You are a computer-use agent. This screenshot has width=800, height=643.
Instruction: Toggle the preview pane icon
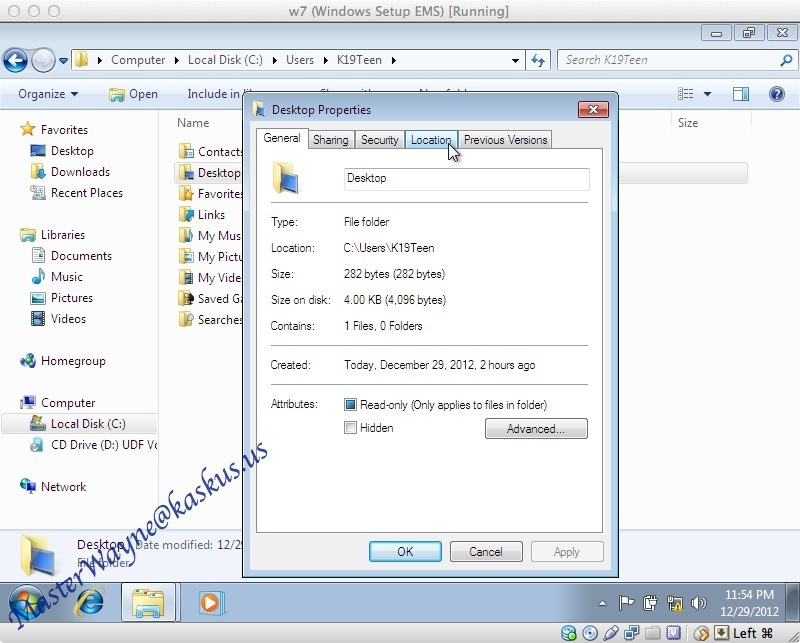click(741, 93)
